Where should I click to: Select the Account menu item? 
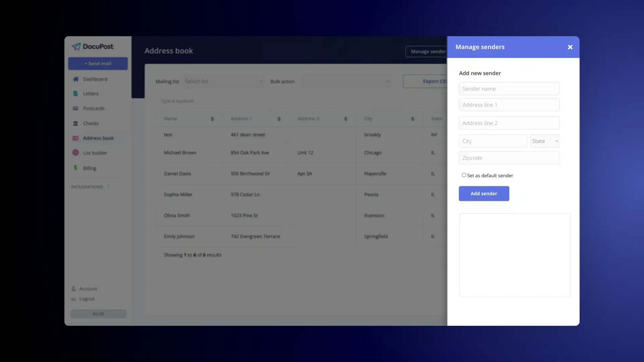(x=88, y=288)
